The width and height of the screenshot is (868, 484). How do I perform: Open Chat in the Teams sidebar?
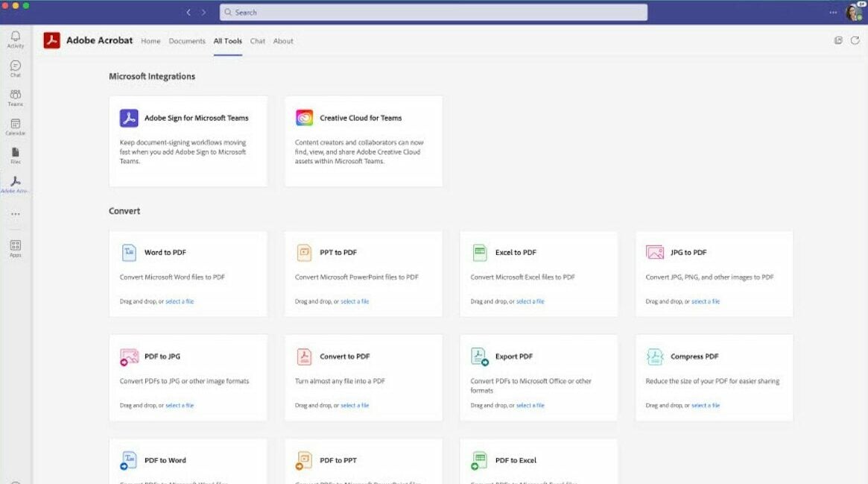16,69
